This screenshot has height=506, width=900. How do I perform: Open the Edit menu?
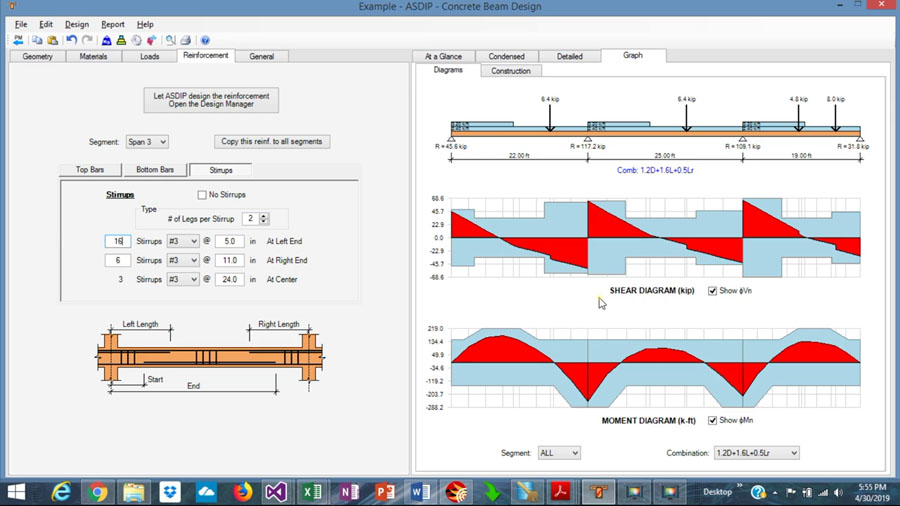coord(46,24)
